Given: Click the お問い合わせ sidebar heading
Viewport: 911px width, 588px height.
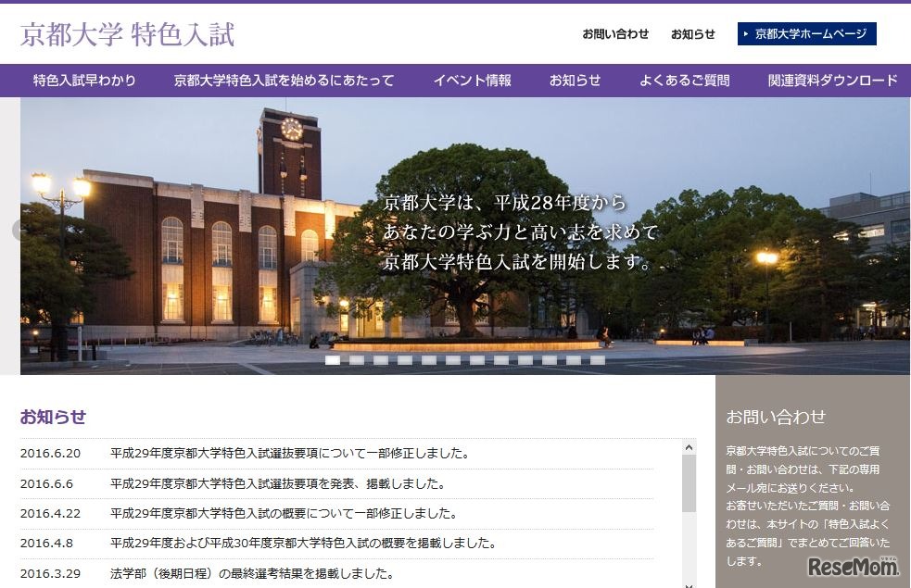Looking at the screenshot, I should (x=776, y=417).
